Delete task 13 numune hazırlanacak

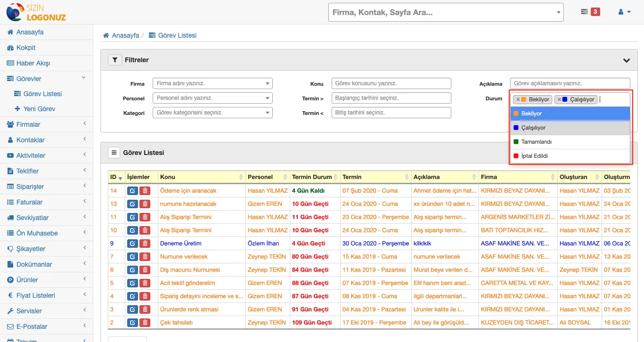[x=145, y=204]
